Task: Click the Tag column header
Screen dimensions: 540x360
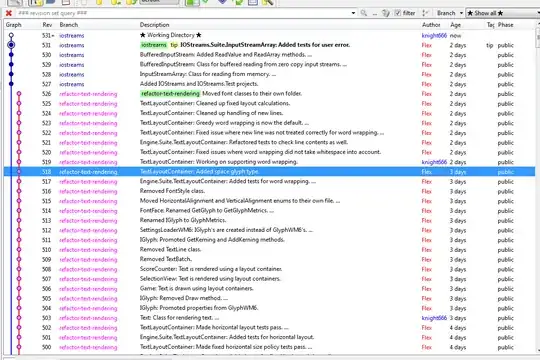Action: click(x=490, y=25)
